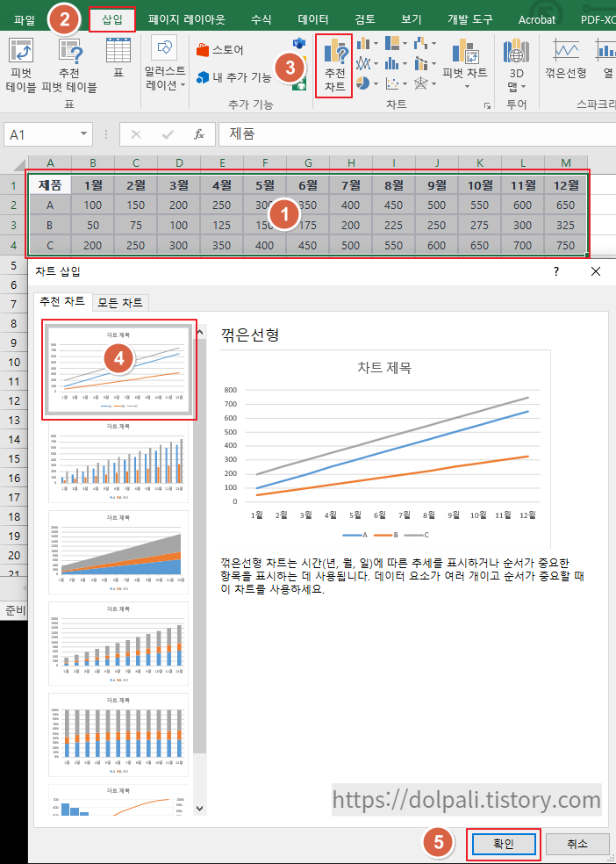This screenshot has height=864, width=616.
Task: Expand the Name Box dropdown arrow
Action: [x=83, y=133]
